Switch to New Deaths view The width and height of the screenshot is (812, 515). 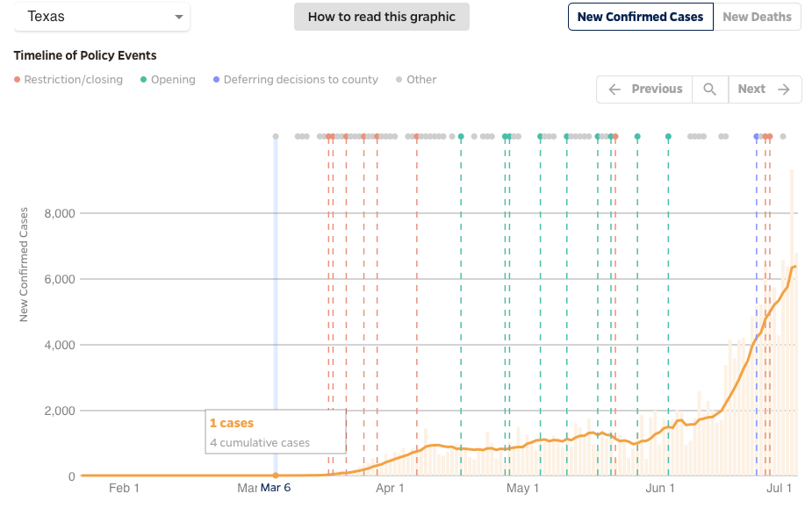pos(757,17)
